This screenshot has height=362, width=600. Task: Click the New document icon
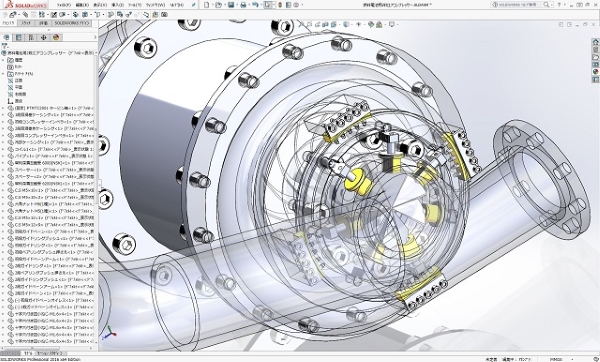207,5
